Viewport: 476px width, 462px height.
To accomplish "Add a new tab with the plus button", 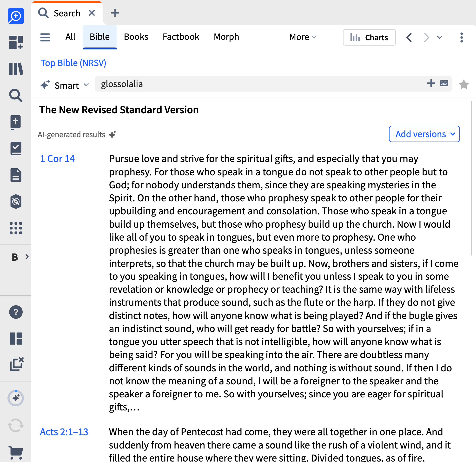I will 115,13.
